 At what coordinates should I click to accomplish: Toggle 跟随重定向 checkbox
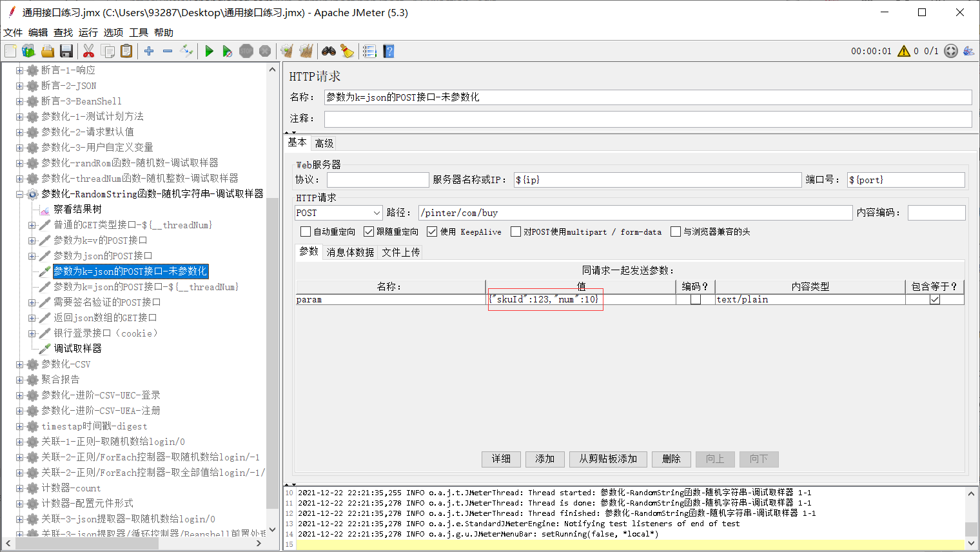pyautogui.click(x=369, y=232)
